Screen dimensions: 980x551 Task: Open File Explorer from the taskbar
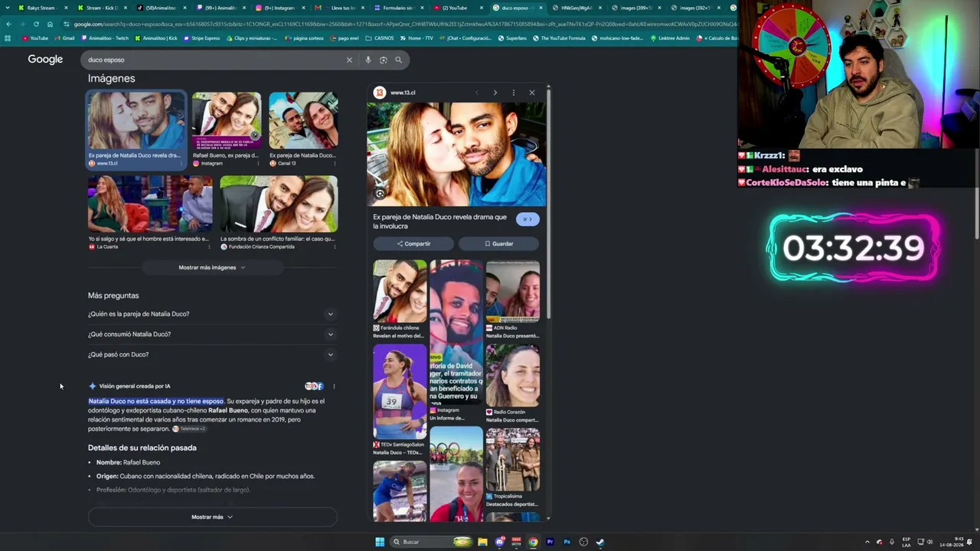(x=482, y=542)
